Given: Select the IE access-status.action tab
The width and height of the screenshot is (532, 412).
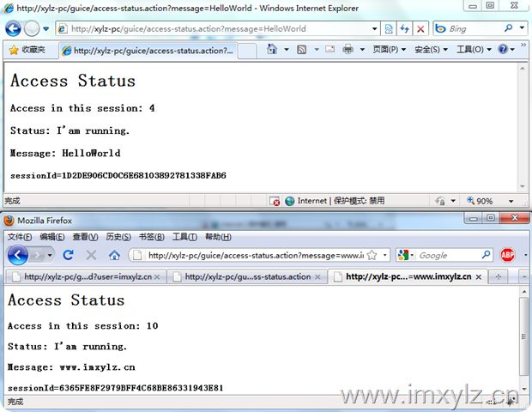Looking at the screenshot, I should click(148, 51).
